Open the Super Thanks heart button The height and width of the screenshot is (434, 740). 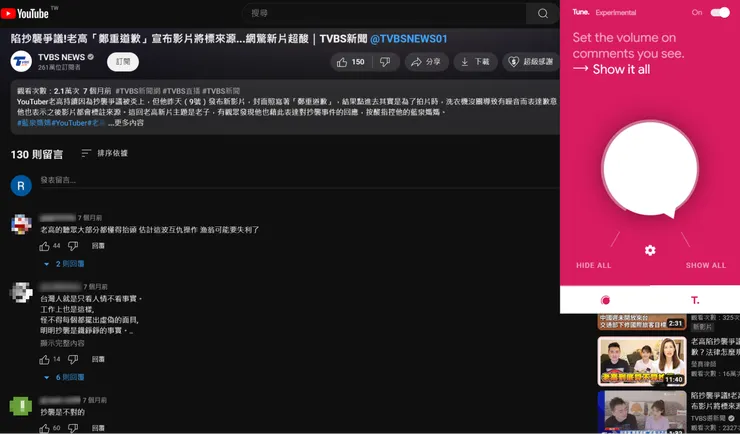point(530,62)
